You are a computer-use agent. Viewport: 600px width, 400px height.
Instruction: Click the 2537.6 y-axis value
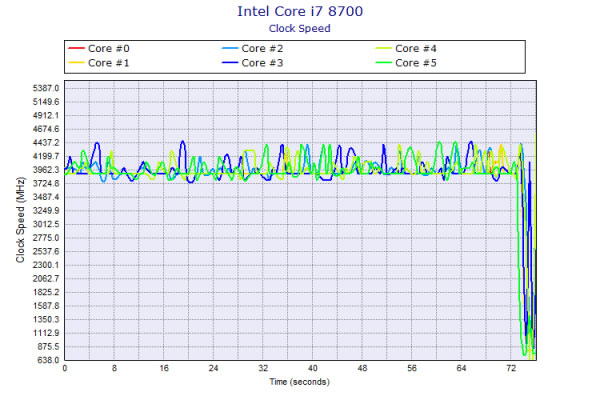point(46,251)
